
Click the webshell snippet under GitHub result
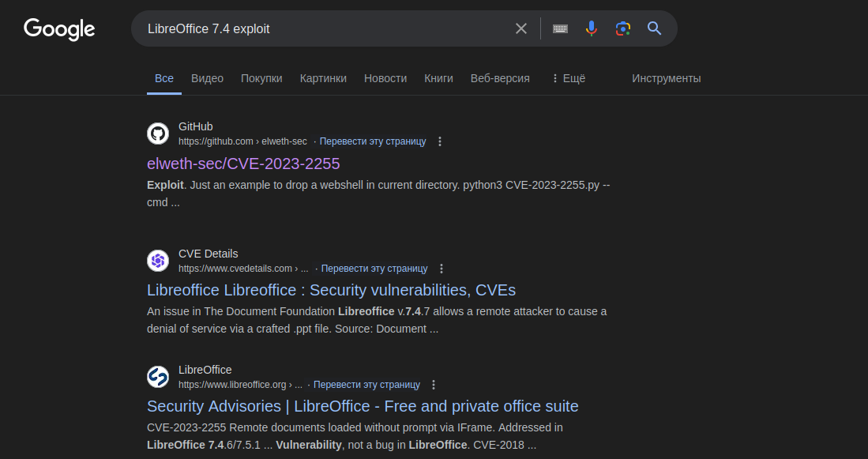coord(378,194)
